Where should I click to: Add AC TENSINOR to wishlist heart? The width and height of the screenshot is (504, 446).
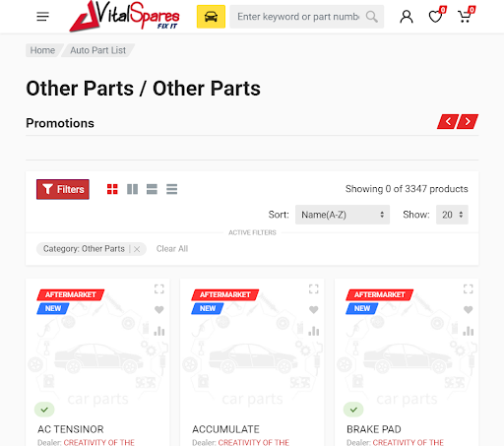159,309
